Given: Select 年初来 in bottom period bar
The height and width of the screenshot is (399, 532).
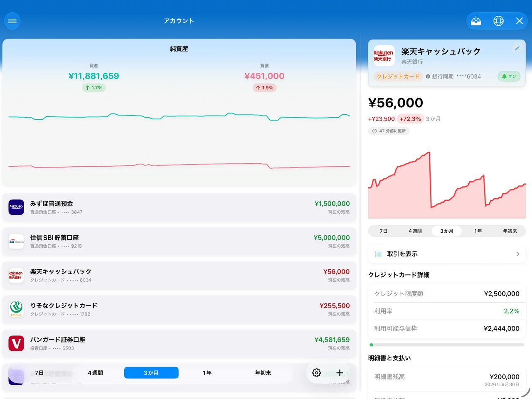Looking at the screenshot, I should pyautogui.click(x=263, y=373).
